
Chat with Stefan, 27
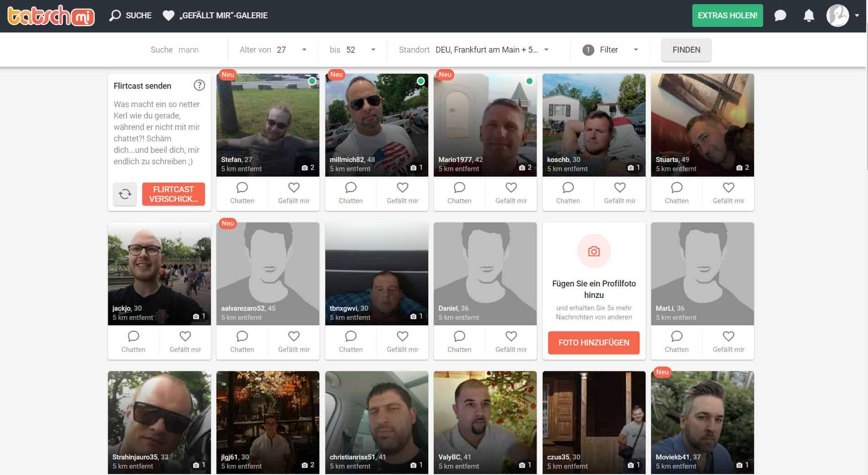click(x=242, y=194)
